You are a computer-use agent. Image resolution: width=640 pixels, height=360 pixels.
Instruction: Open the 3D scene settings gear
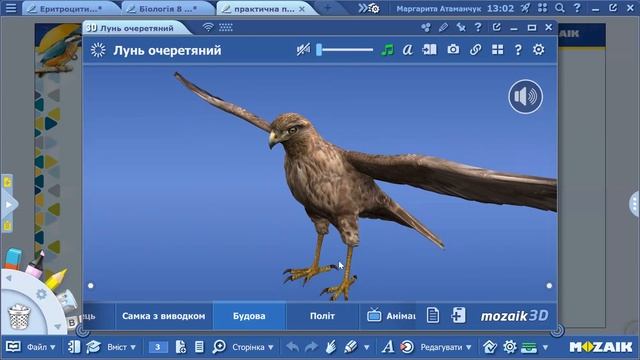point(539,50)
